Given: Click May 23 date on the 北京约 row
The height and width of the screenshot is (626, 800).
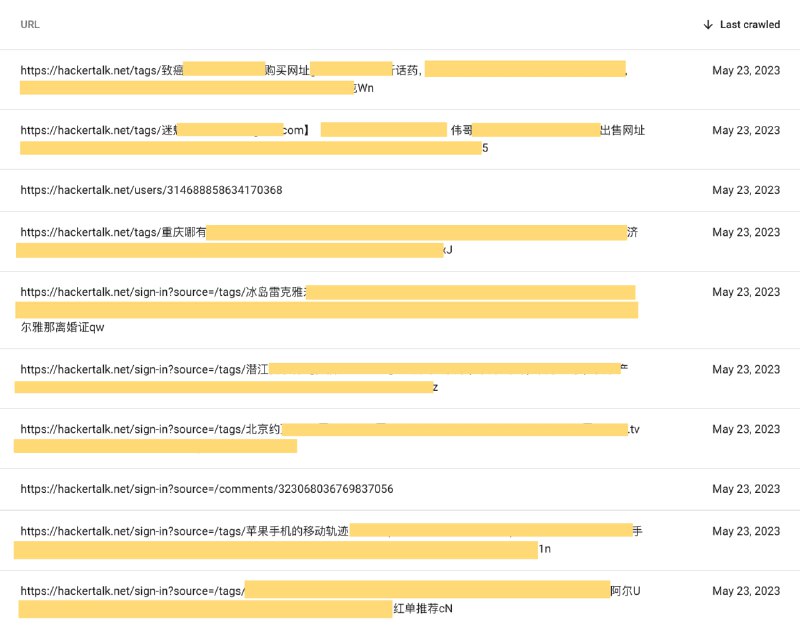Looking at the screenshot, I should [x=747, y=429].
